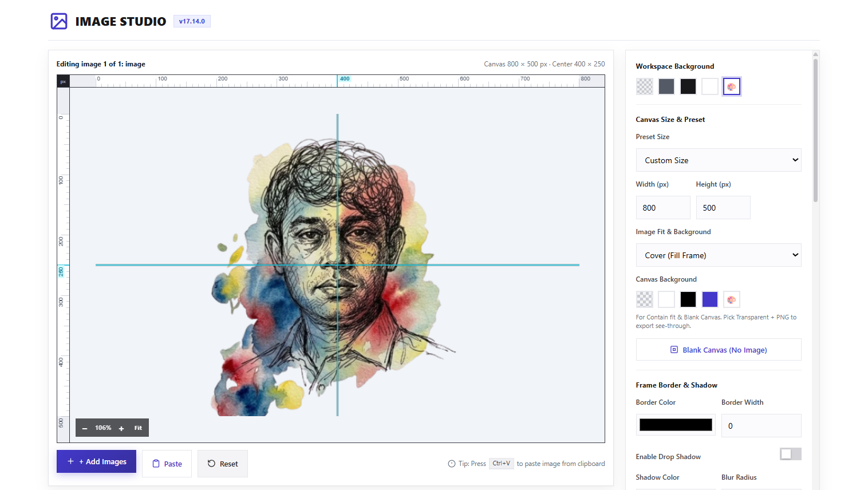Click the Width (px) input field
Viewport: 868px width, 490px height.
[663, 208]
